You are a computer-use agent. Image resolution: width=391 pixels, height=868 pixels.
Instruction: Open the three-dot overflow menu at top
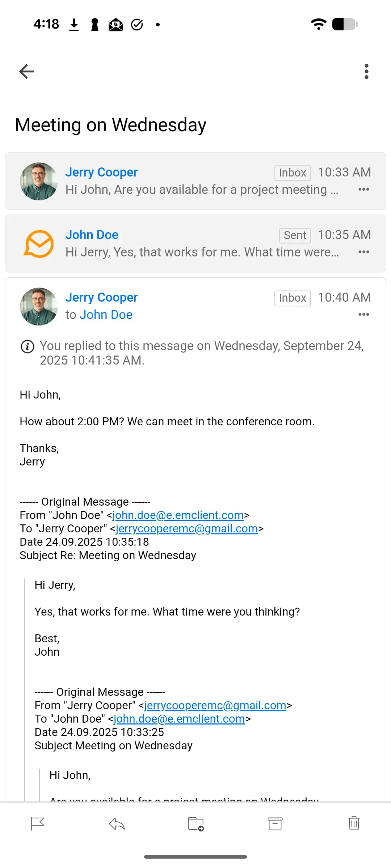point(366,71)
